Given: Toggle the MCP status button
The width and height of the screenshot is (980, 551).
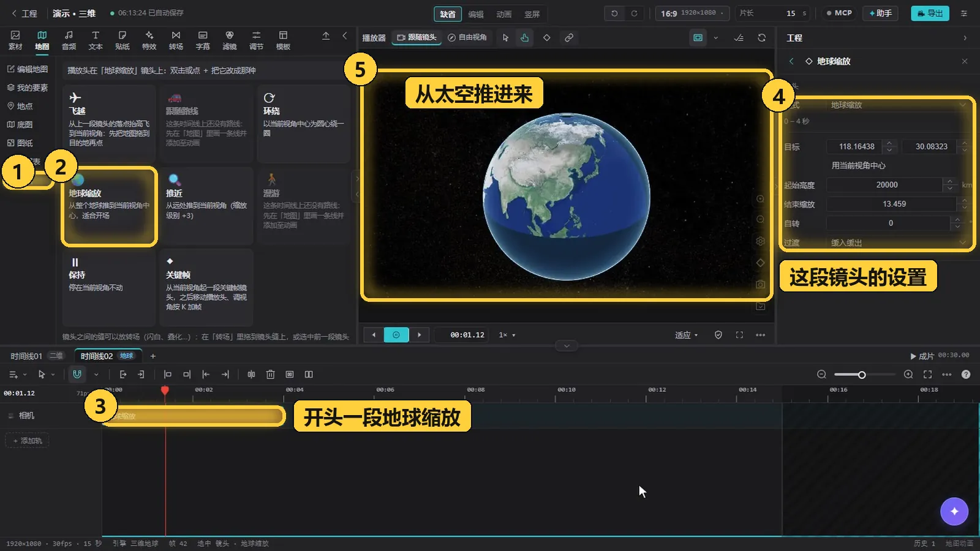Looking at the screenshot, I should (x=839, y=13).
